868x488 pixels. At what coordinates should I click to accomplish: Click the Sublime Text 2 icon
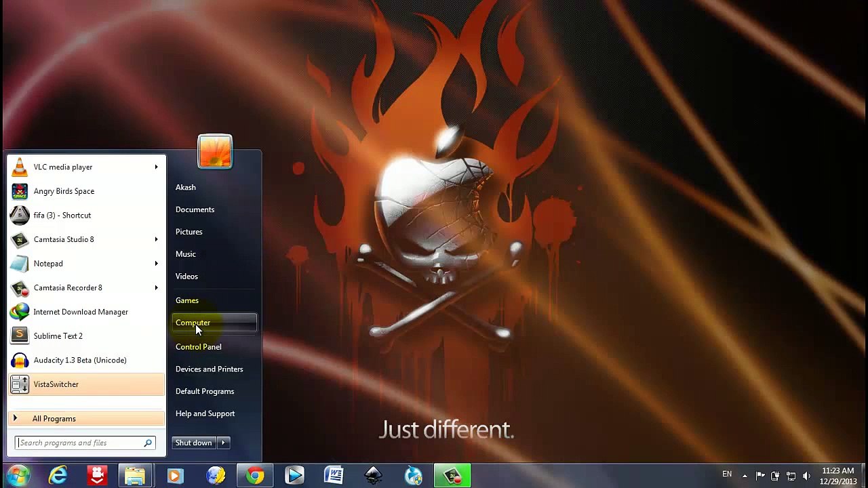20,335
